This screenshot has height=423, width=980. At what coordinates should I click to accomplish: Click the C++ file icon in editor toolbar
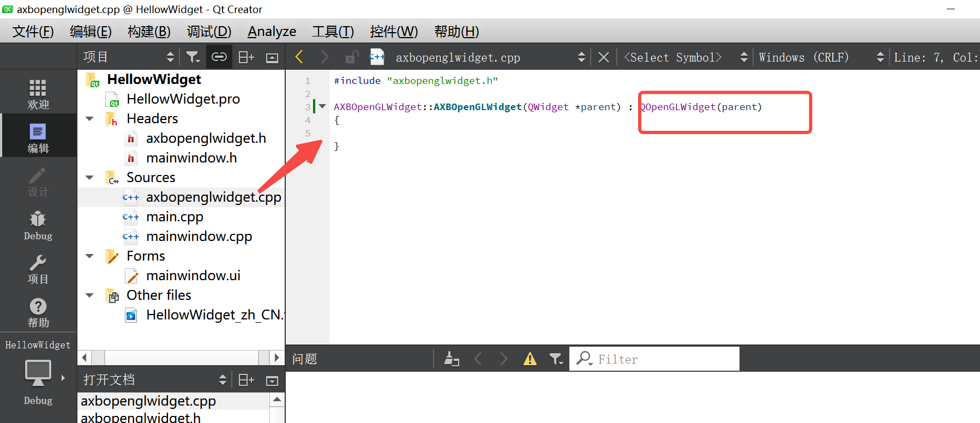(377, 57)
